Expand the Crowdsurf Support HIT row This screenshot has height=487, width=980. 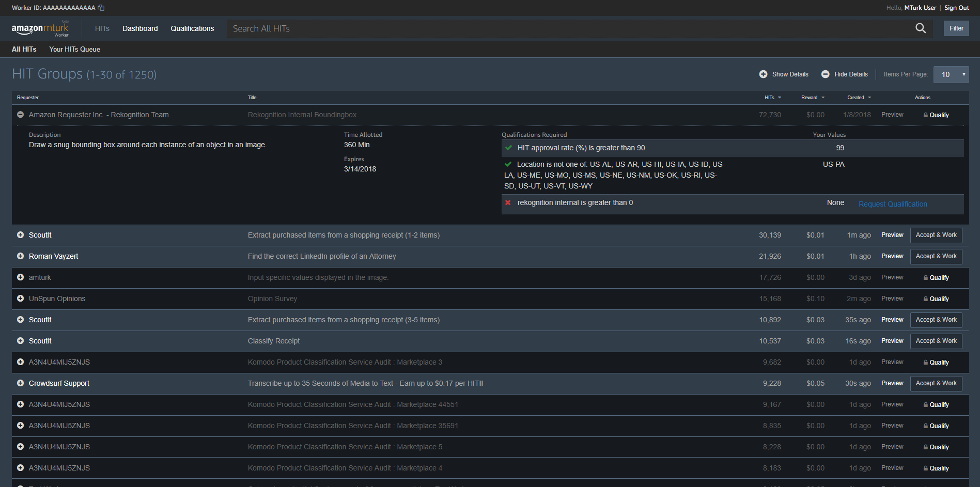tap(20, 383)
